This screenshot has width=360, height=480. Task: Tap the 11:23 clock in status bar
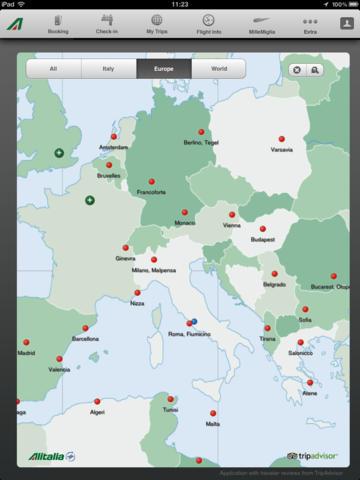tap(180, 4)
